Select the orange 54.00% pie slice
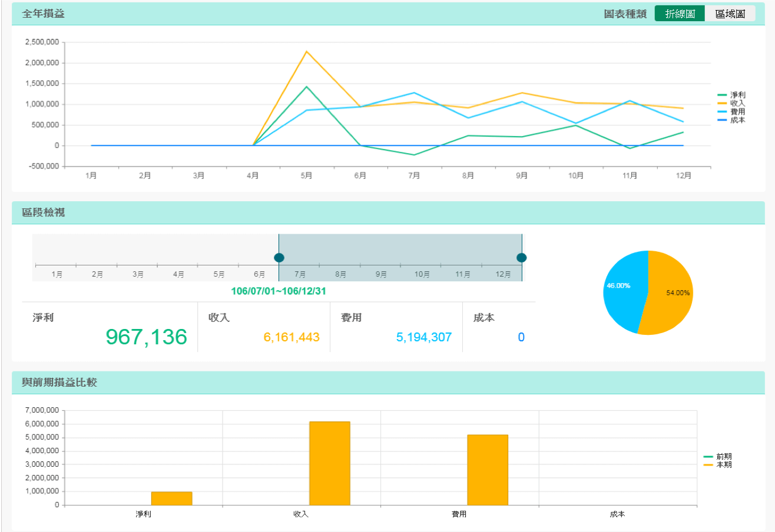 (x=668, y=294)
